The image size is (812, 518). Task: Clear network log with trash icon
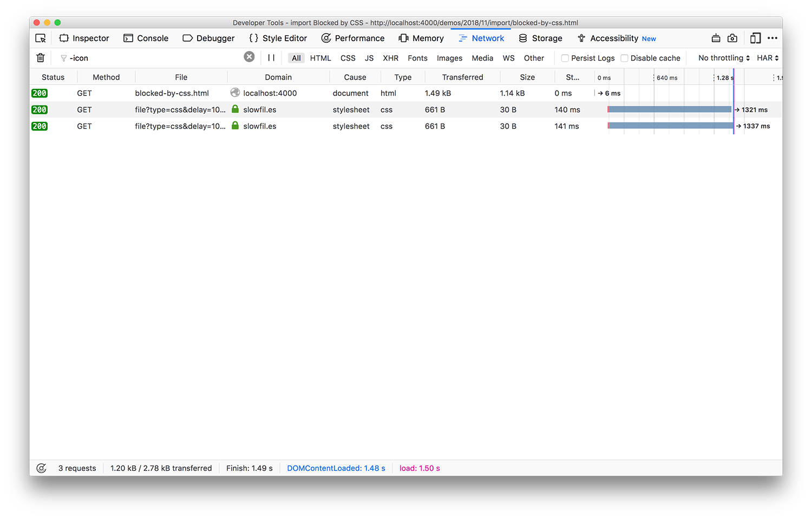(x=41, y=58)
